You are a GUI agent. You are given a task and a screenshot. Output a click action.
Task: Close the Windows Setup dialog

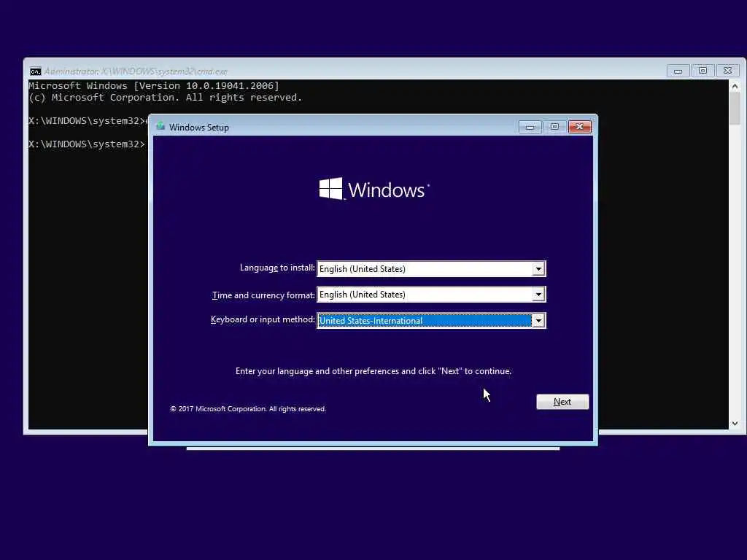point(579,127)
